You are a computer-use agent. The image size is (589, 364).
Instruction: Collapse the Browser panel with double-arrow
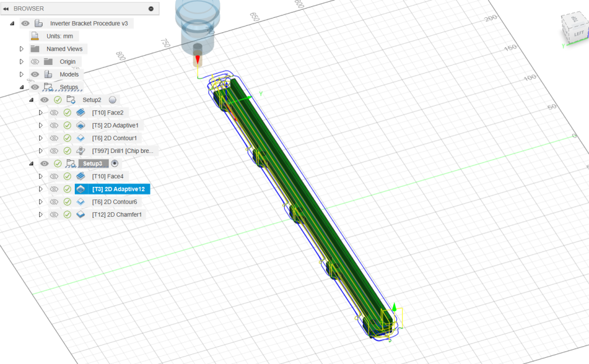tap(6, 9)
